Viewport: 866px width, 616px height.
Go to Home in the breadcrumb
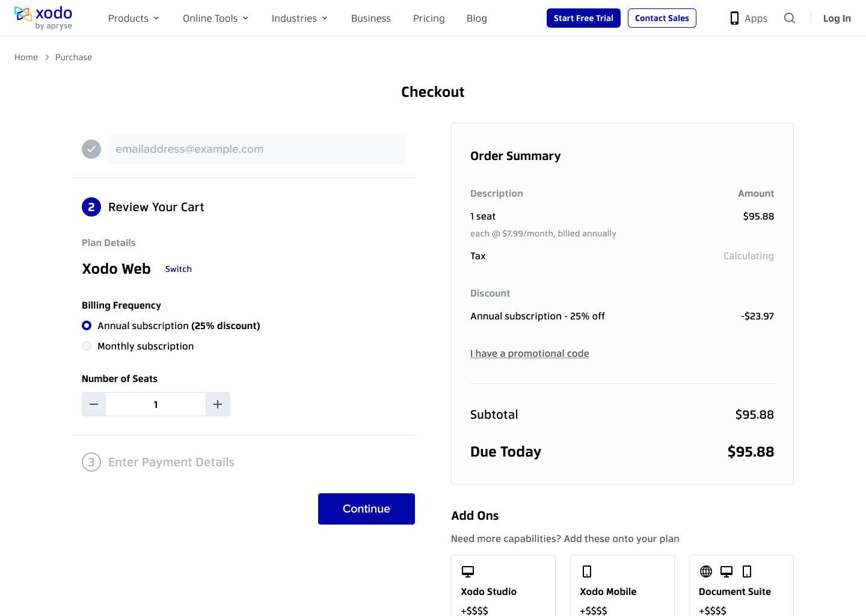tap(26, 57)
